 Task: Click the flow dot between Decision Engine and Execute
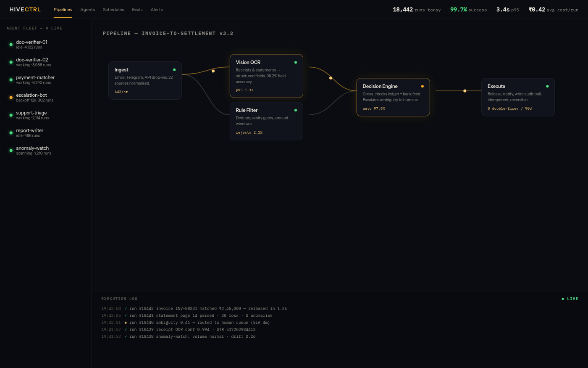click(465, 91)
